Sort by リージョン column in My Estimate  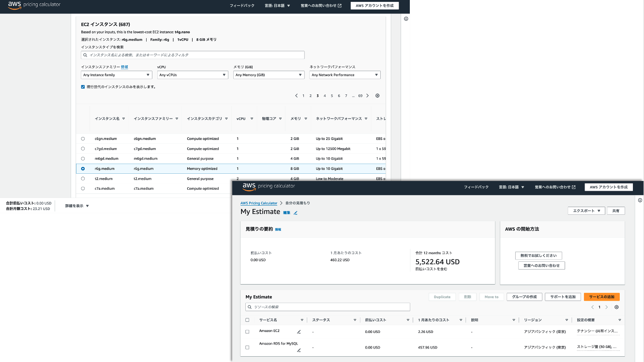coord(567,320)
